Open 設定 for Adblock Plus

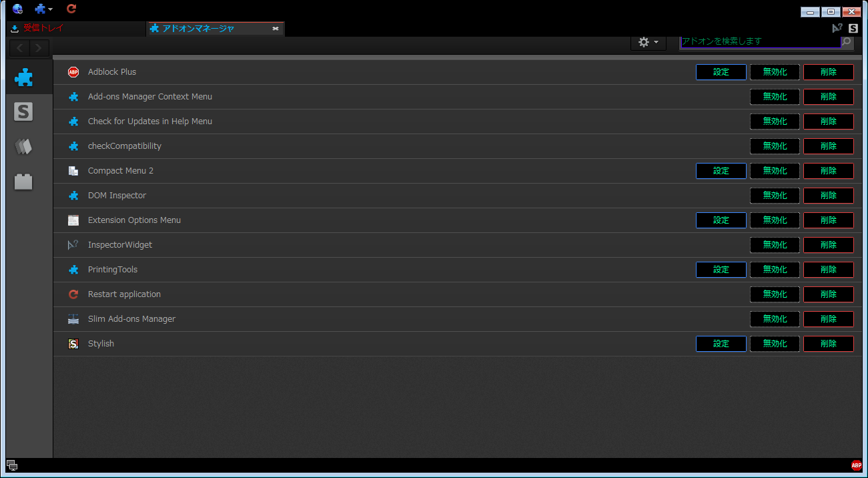721,72
